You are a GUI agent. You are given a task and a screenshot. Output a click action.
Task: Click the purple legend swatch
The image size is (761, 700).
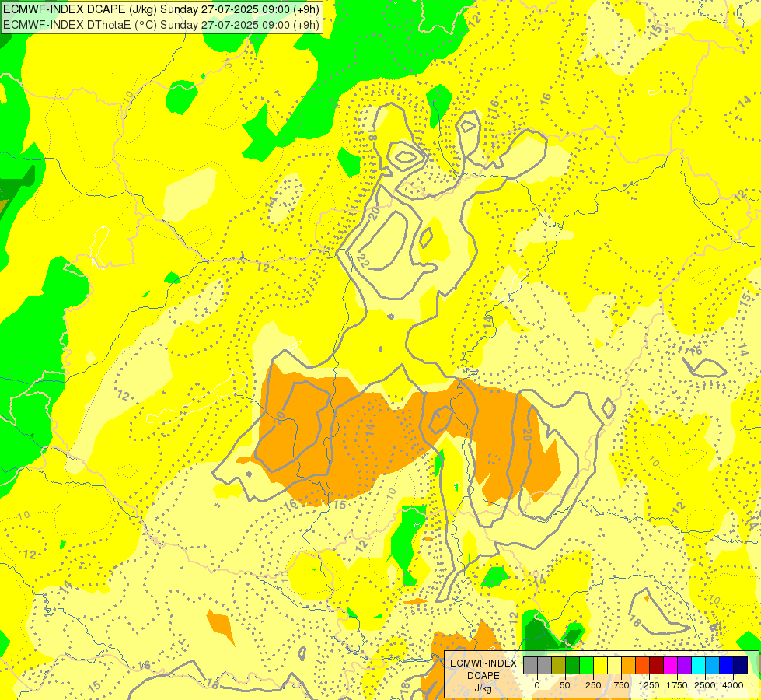click(684, 665)
